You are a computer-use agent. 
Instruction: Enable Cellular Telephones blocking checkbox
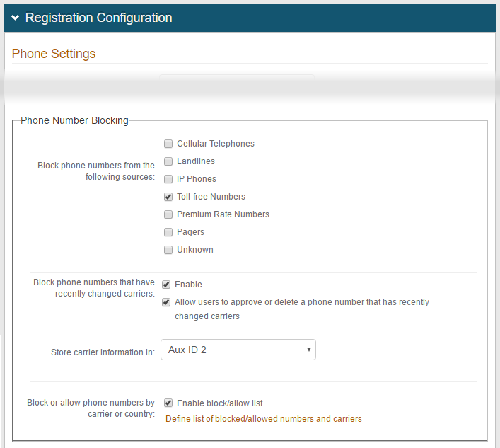(x=168, y=144)
